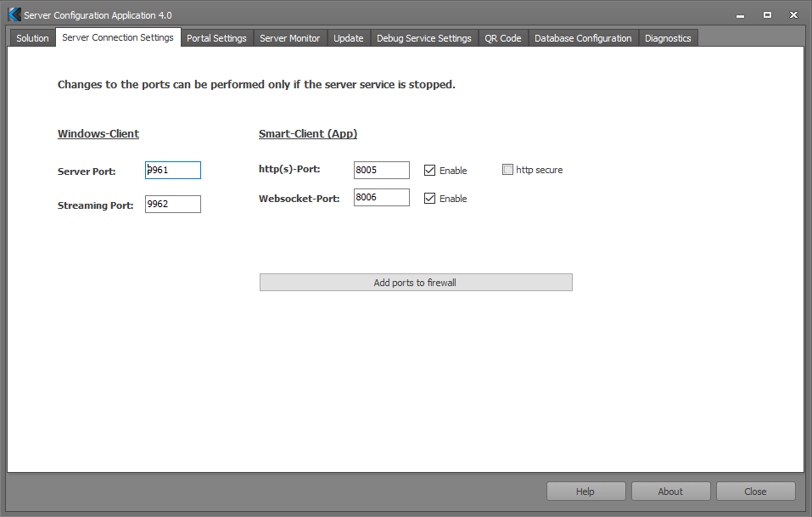Screen dimensions: 812x517
Task: Open the Portal Settings tab
Action: [x=216, y=38]
